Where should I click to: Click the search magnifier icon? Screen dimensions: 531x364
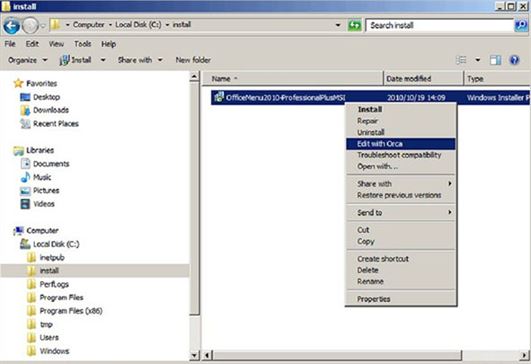521,26
